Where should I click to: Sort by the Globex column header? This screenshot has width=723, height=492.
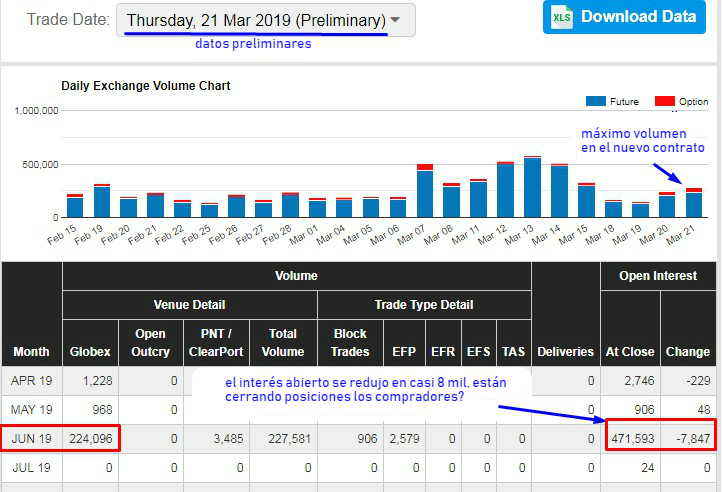point(91,351)
